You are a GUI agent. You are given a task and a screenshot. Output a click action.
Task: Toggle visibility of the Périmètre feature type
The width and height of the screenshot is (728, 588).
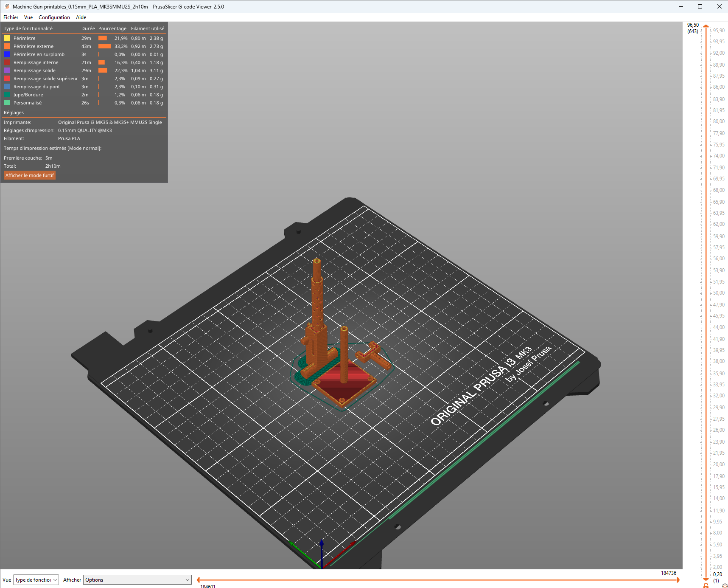coord(24,38)
